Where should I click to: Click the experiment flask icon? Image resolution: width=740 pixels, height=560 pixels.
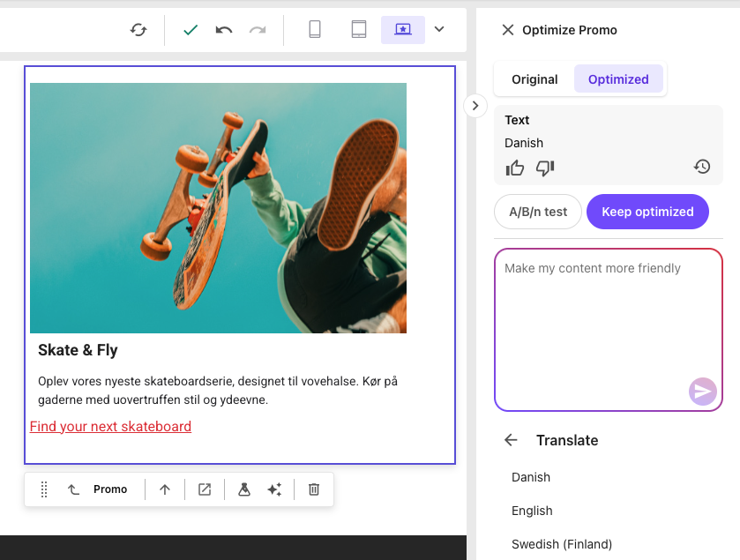pos(243,489)
